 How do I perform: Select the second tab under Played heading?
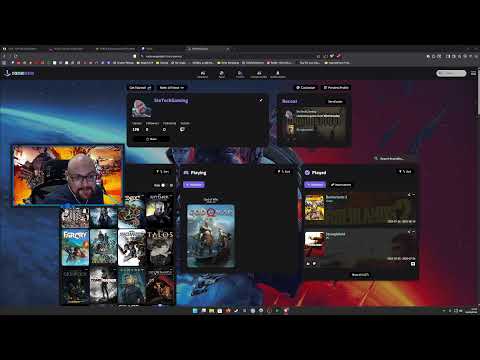pos(341,185)
